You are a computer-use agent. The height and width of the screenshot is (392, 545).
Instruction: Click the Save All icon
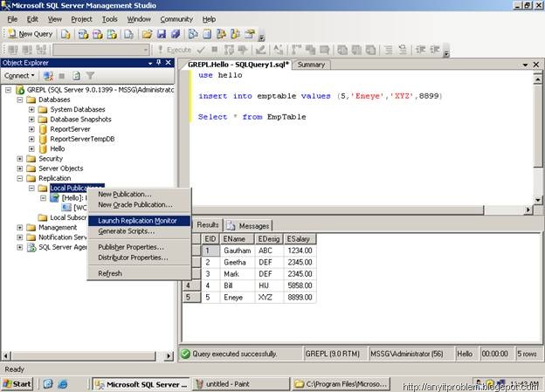176,34
